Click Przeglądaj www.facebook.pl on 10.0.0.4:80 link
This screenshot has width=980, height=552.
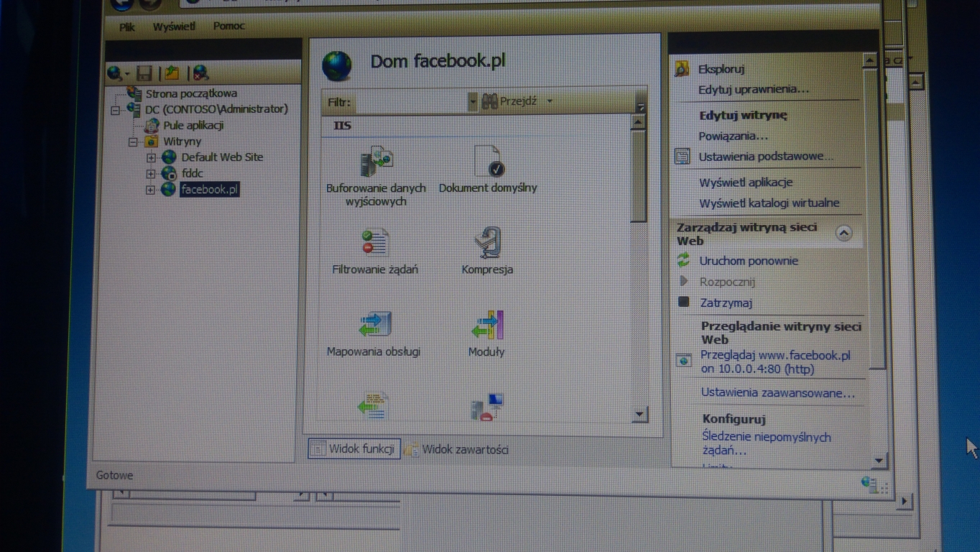776,362
